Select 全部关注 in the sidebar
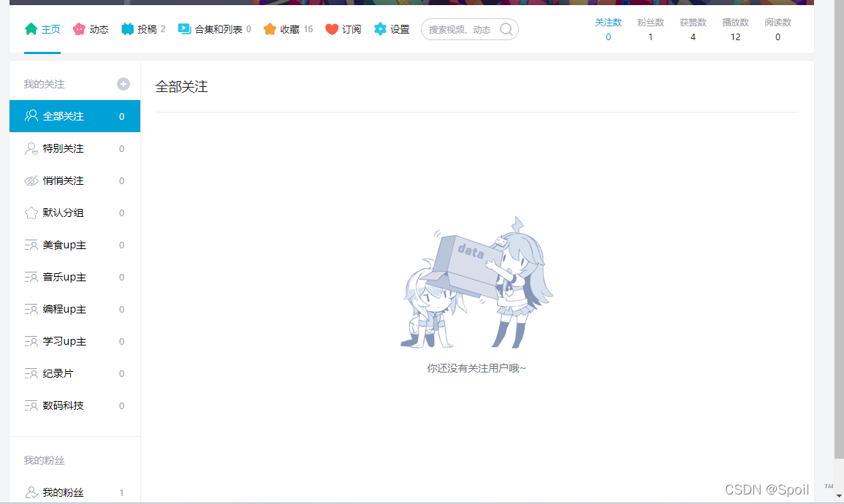The width and height of the screenshot is (844, 504). tap(75, 116)
